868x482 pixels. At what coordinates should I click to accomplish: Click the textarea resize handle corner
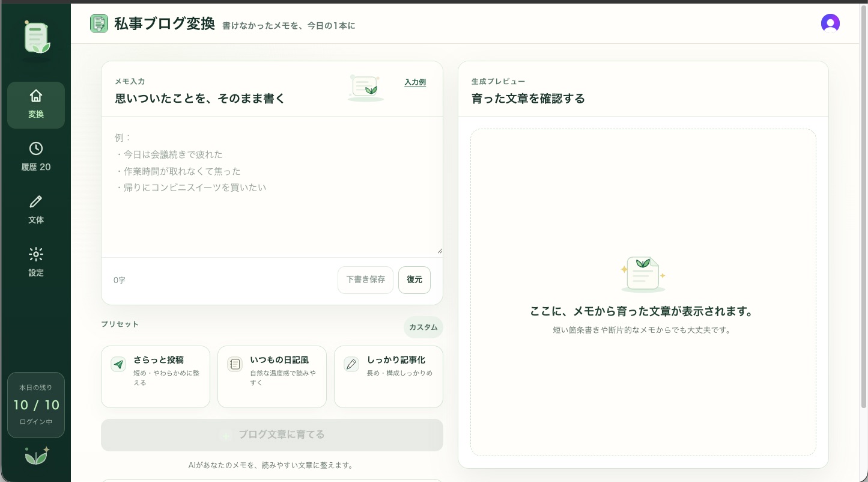[439, 251]
